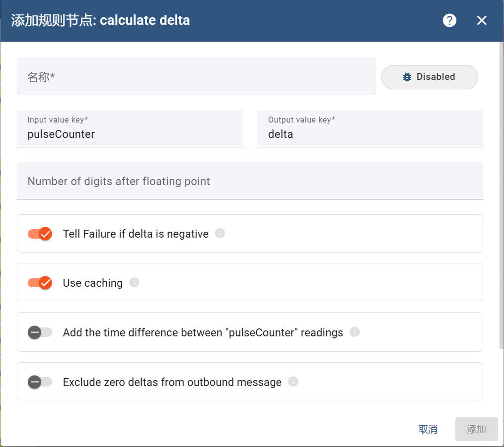Click info icon for Exclude zero deltas
504x447 pixels.
293,382
